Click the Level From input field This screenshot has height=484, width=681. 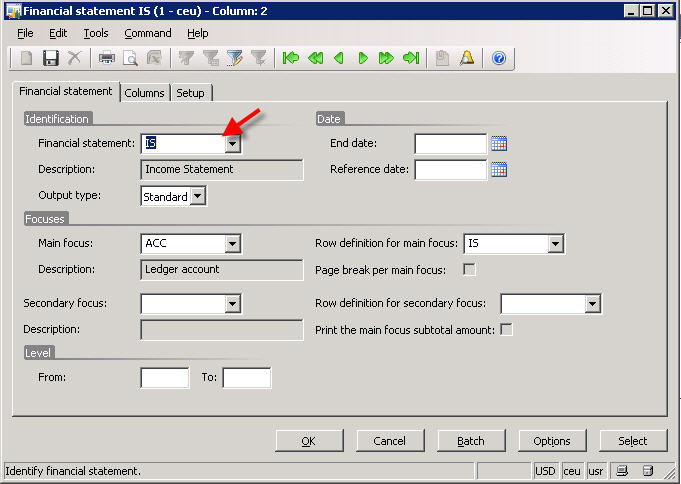(x=165, y=378)
